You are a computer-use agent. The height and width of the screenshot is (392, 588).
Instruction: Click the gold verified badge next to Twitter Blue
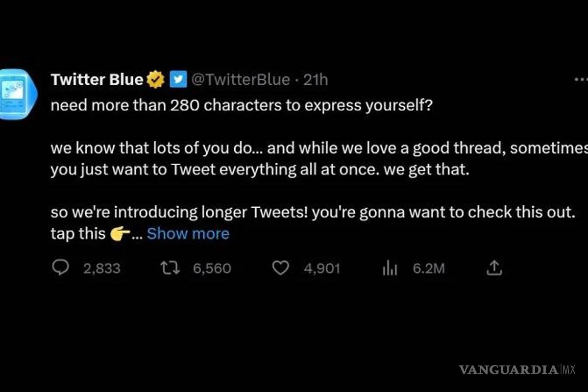pos(155,78)
